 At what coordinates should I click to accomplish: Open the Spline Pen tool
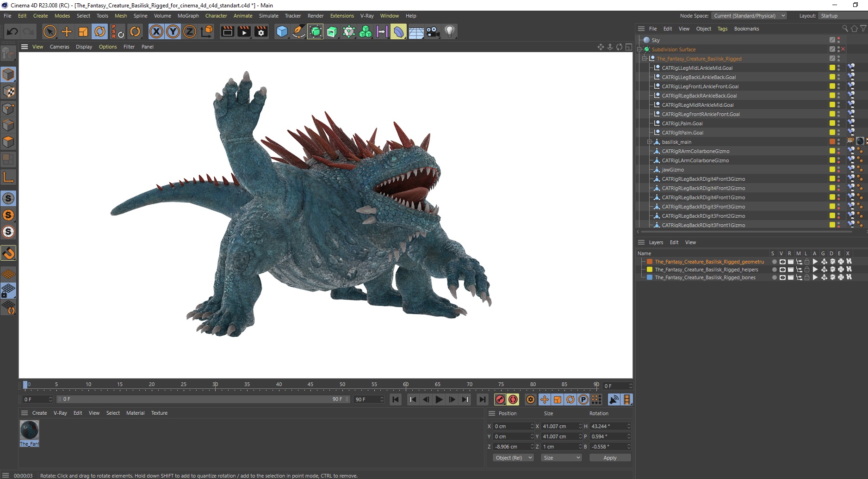tap(298, 31)
